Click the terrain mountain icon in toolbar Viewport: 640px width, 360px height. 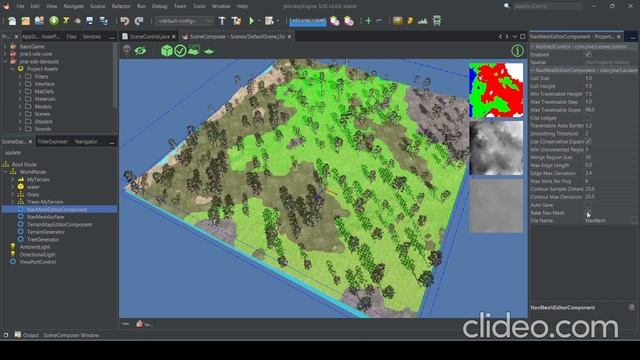click(x=422, y=21)
